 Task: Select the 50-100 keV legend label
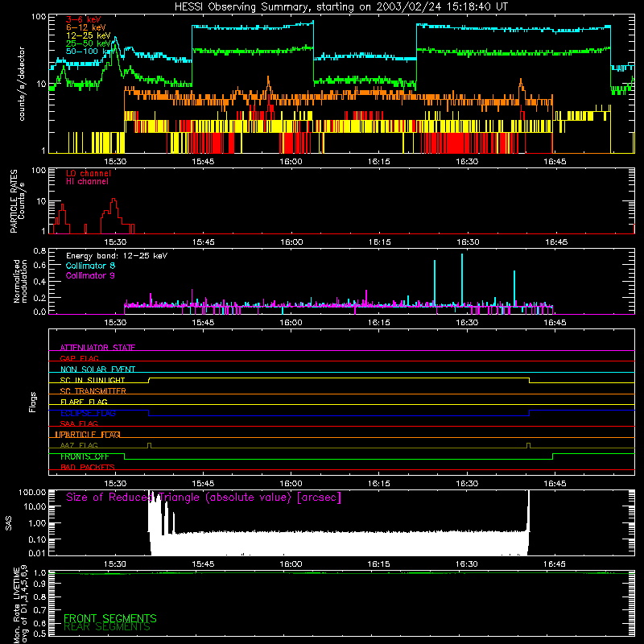click(89, 51)
